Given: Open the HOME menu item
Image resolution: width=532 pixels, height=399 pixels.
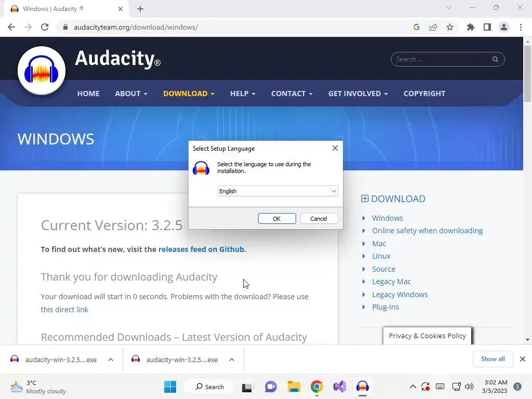Looking at the screenshot, I should 88,94.
